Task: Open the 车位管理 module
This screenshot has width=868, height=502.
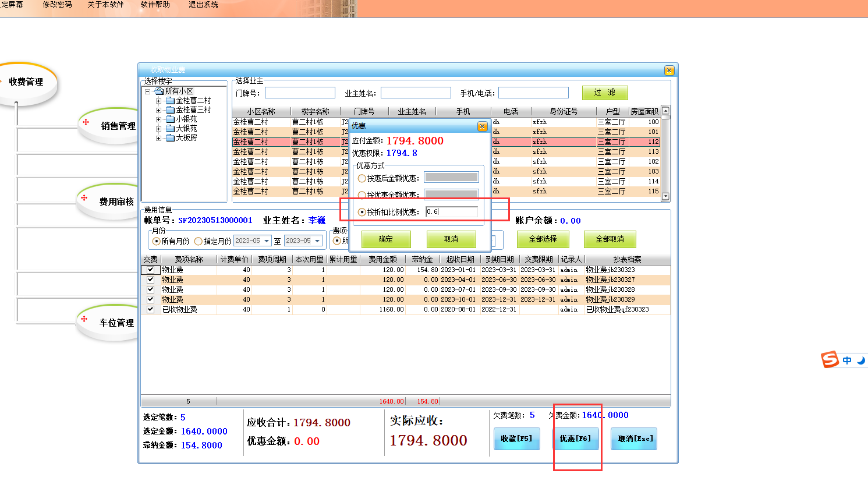Action: pyautogui.click(x=116, y=323)
